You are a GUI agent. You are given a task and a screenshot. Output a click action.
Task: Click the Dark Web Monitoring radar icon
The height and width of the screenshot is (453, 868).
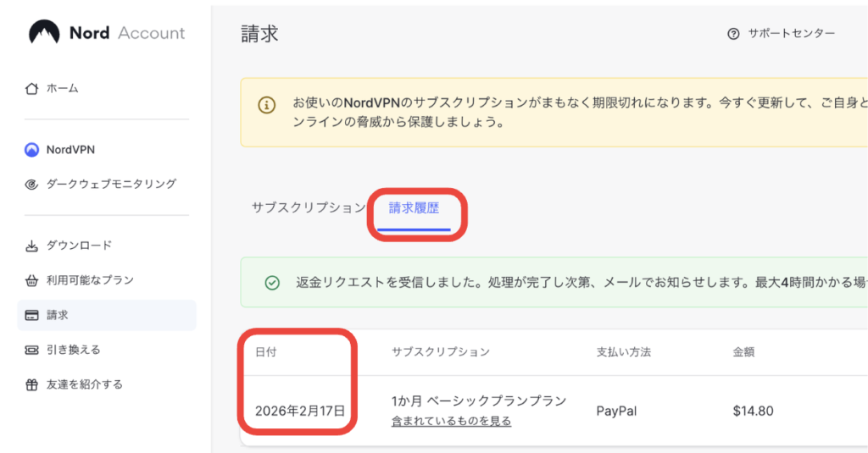[x=32, y=184]
